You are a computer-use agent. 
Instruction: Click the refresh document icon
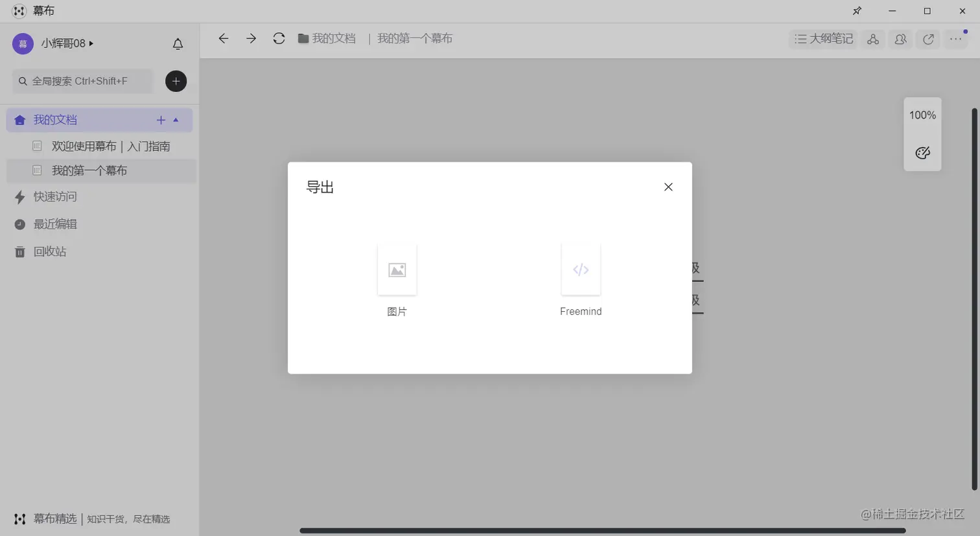pyautogui.click(x=279, y=38)
